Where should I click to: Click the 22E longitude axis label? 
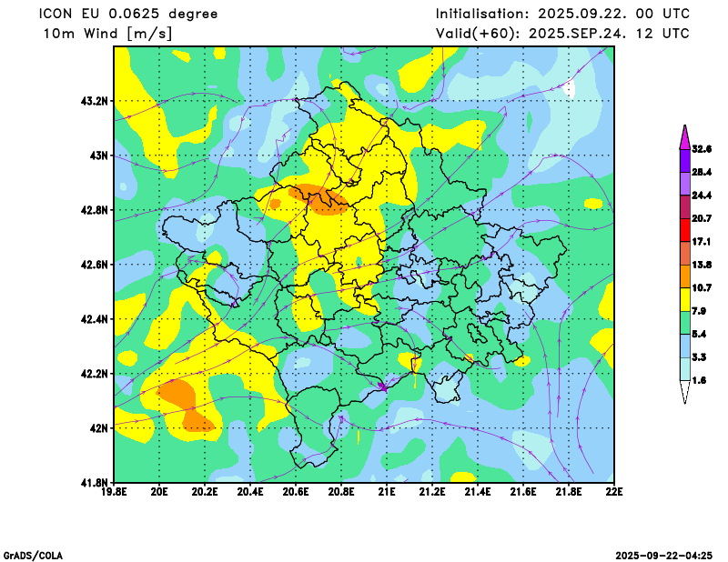pos(614,493)
